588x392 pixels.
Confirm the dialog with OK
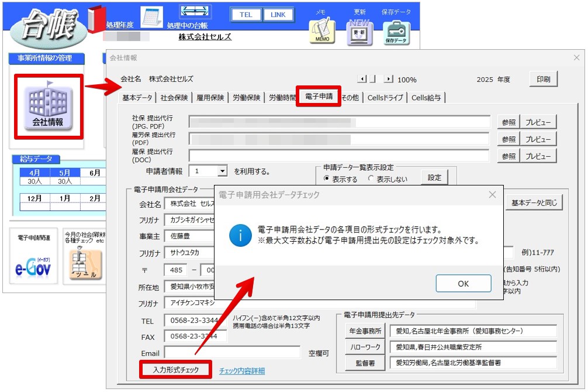coord(463,283)
